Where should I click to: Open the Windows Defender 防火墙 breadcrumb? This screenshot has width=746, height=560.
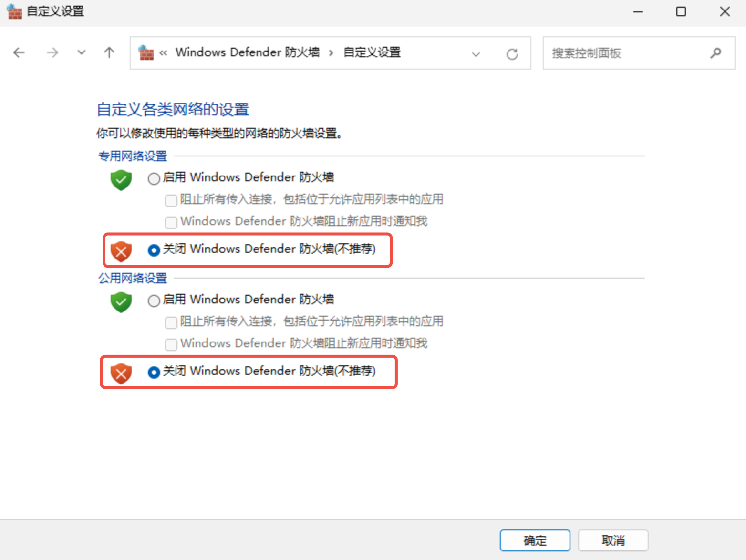click(x=248, y=52)
